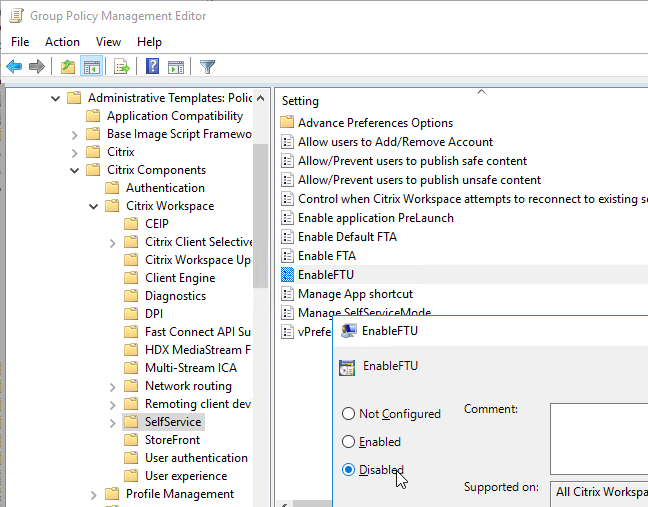Open the File menu
This screenshot has height=507, width=648.
point(20,42)
